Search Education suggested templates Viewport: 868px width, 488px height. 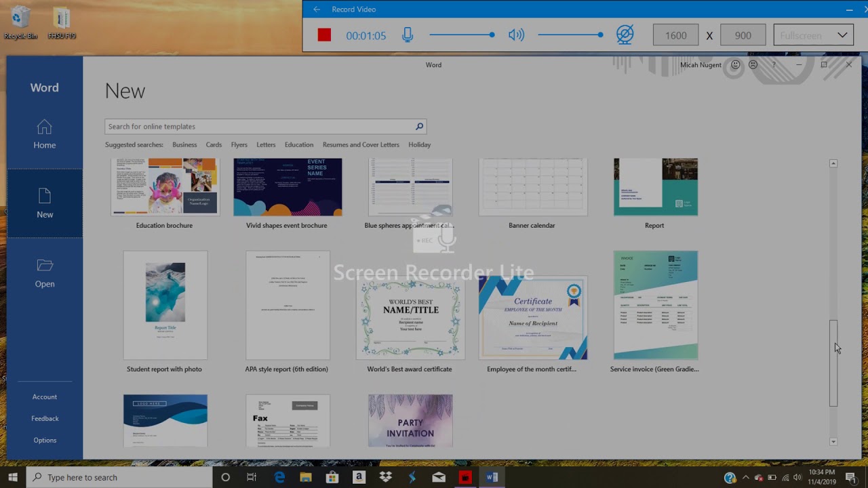299,145
